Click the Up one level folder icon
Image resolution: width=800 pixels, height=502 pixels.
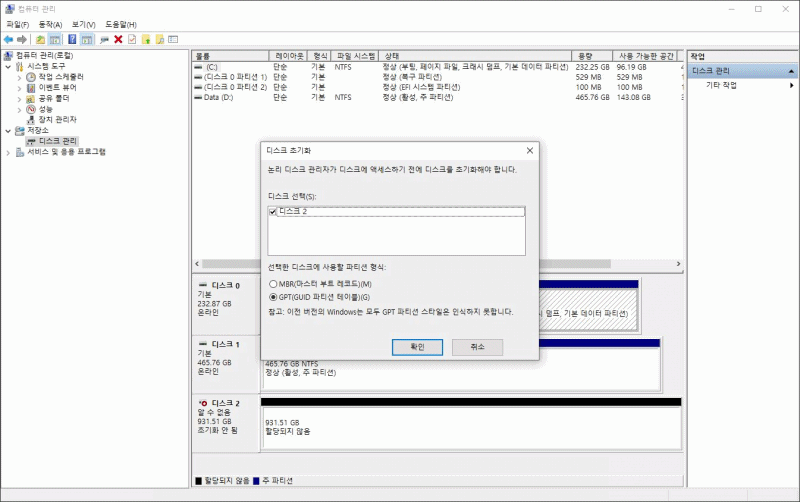pyautogui.click(x=40, y=39)
